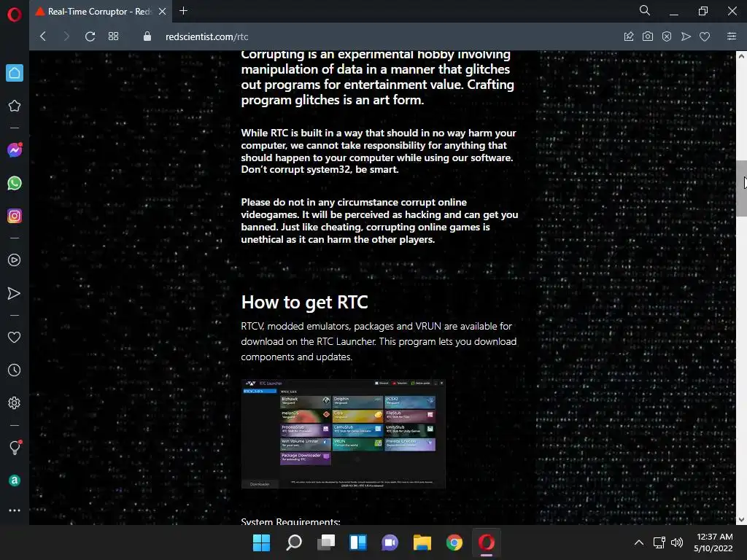Open Speed Dial grid button
The image size is (747, 560).
pos(113,36)
